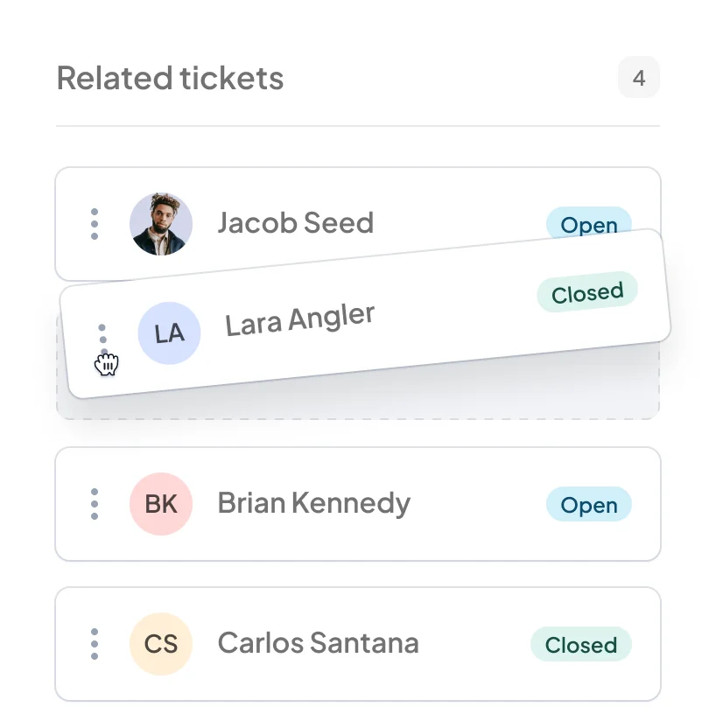Open Lara Angler's ticket name

coord(300,319)
